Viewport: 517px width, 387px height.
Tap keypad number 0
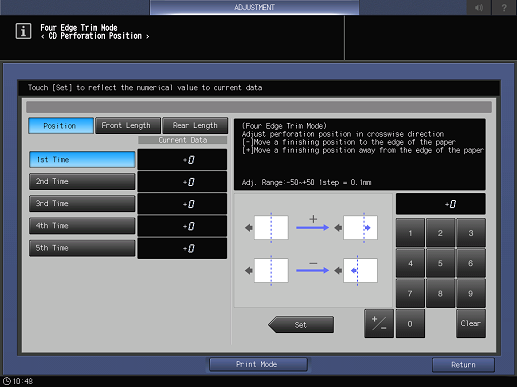(410, 323)
